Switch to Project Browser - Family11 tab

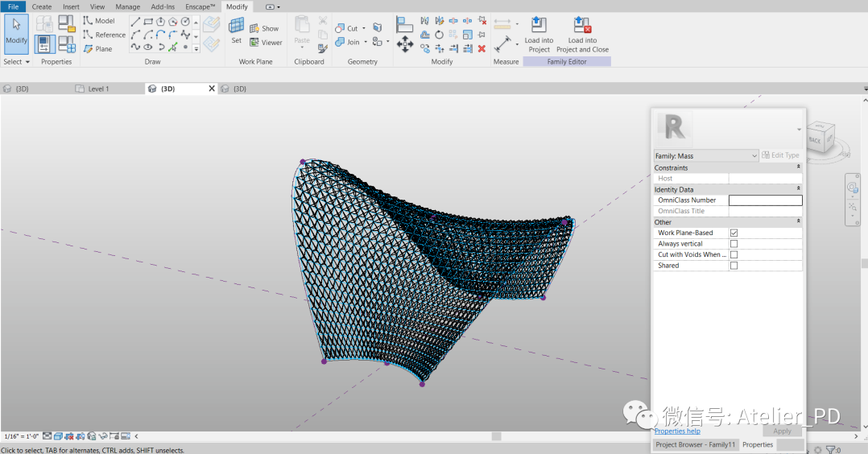pyautogui.click(x=696, y=444)
